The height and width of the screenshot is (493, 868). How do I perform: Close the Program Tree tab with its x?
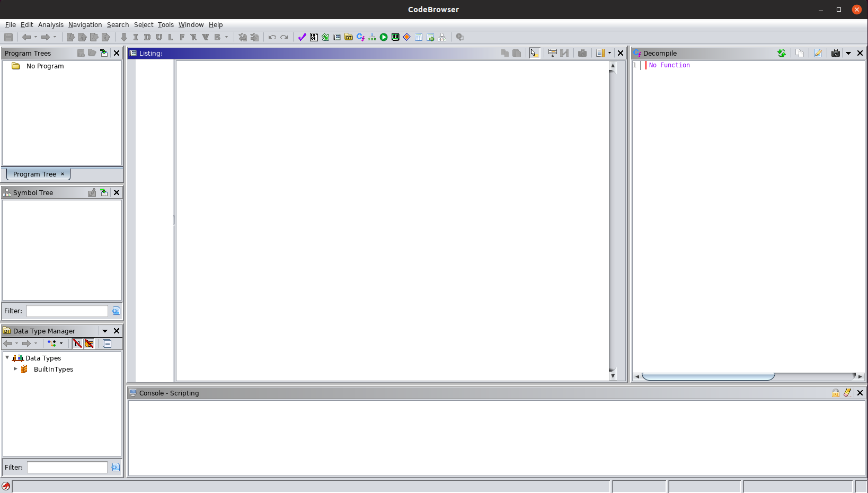pyautogui.click(x=63, y=174)
